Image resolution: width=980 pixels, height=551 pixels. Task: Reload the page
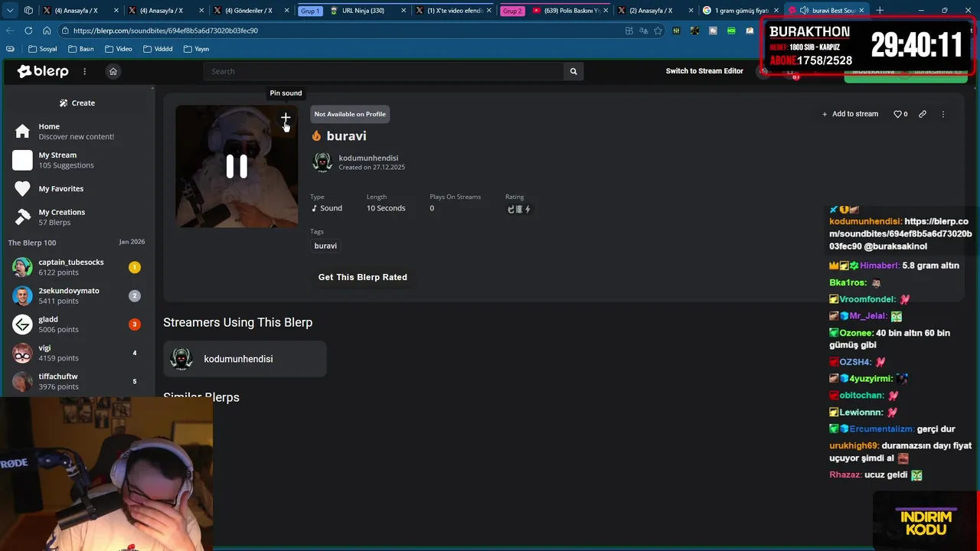click(28, 31)
